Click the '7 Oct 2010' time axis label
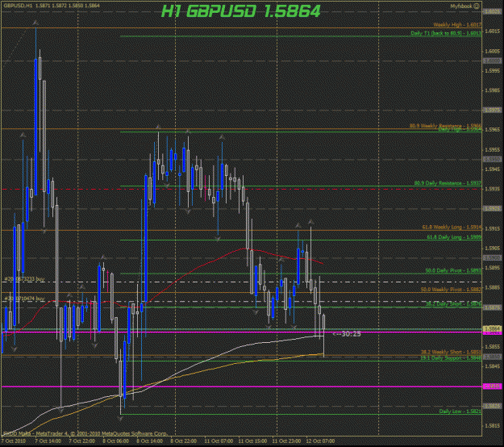Image resolution: width=504 pixels, height=447 pixels. [14, 441]
